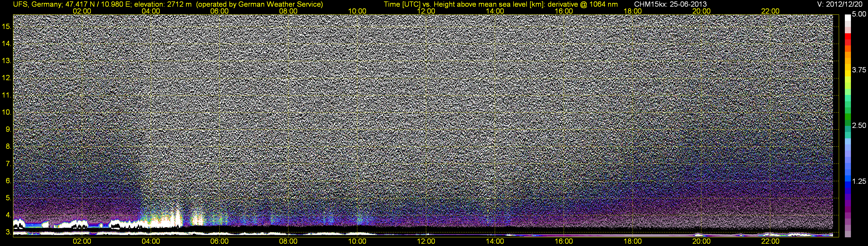
Task: Click the 06:00 label on the bottom time axis
Action: tap(219, 241)
